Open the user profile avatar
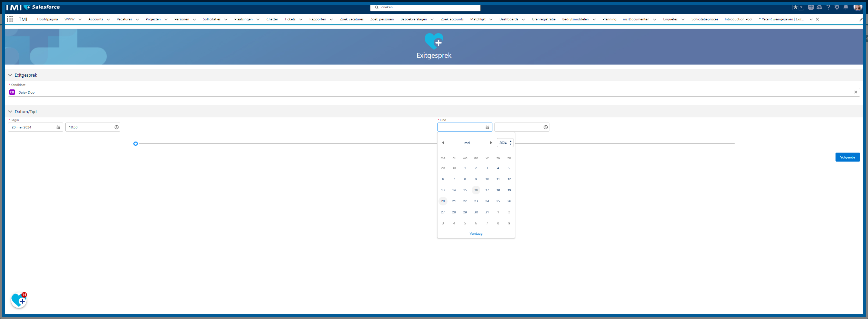868x319 pixels. (x=858, y=7)
